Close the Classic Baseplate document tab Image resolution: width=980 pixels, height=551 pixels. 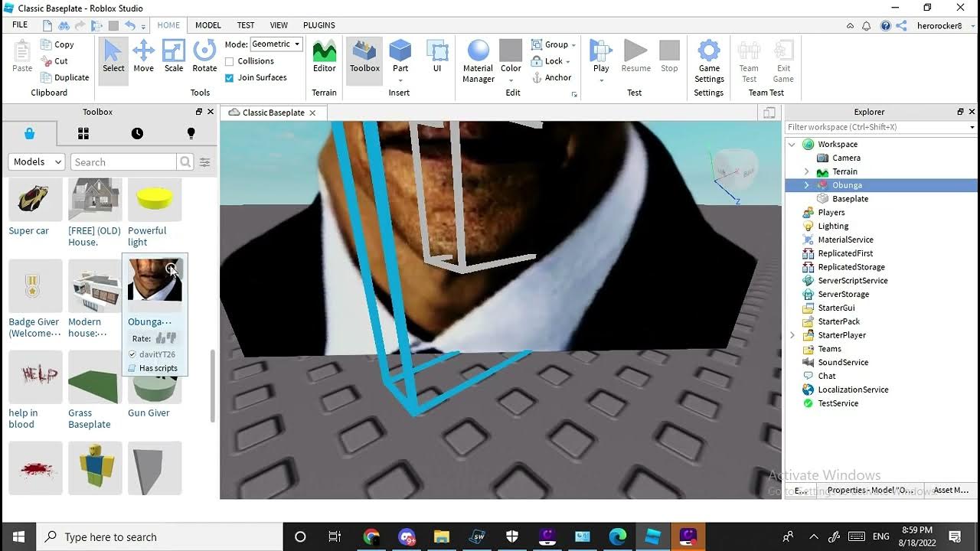coord(313,112)
